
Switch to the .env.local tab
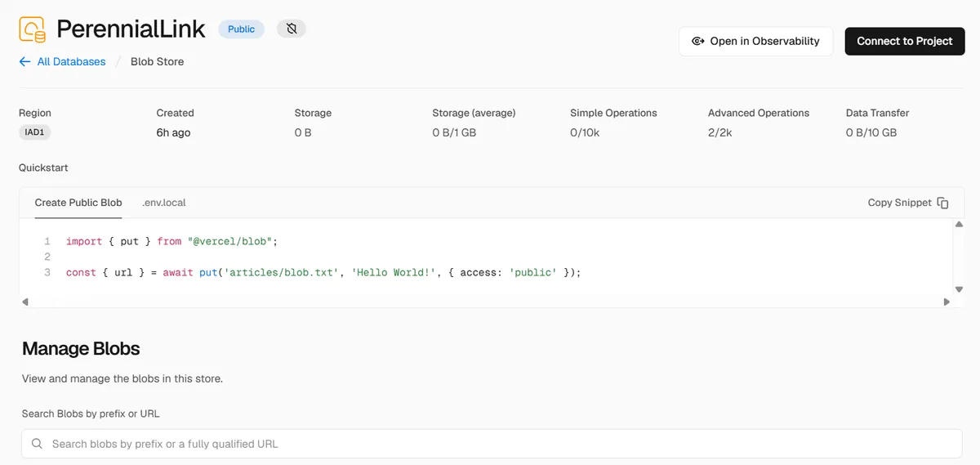(164, 203)
